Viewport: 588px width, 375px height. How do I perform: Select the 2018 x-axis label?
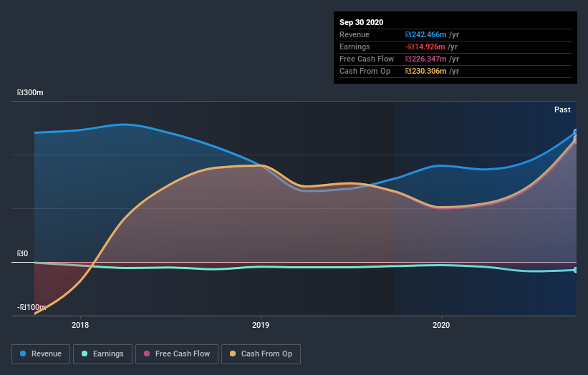click(x=80, y=325)
